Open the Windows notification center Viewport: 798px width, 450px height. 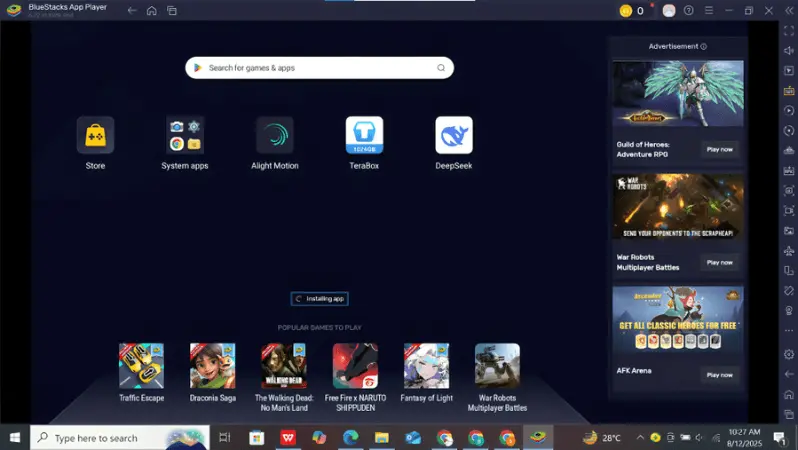(780, 438)
